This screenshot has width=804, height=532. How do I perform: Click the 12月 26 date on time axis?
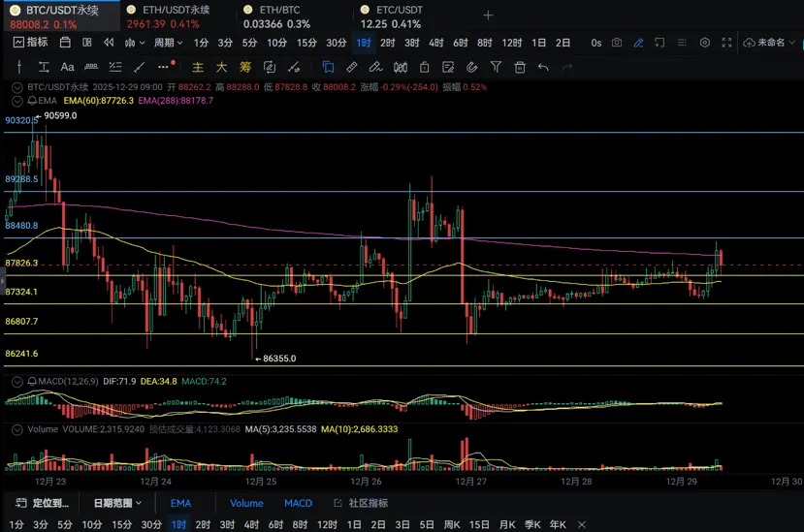point(366,482)
